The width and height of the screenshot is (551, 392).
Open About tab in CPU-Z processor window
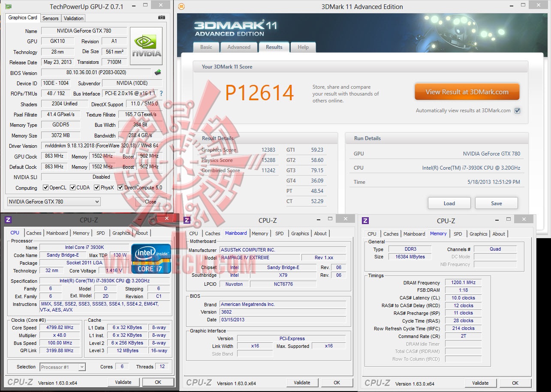point(142,233)
